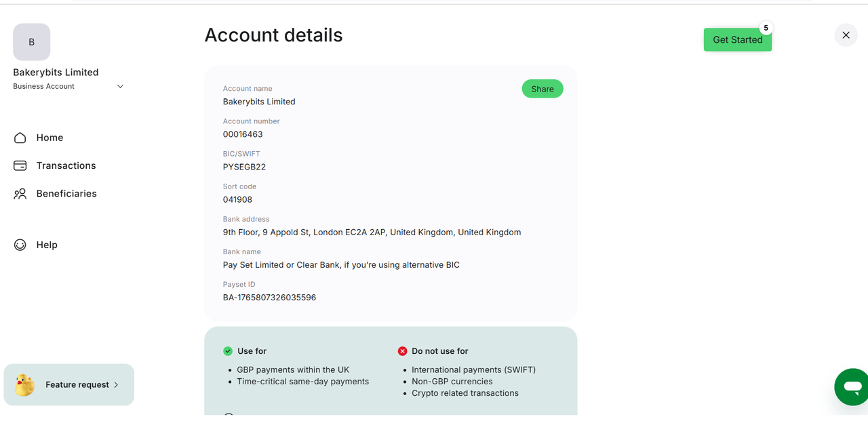Expand the Business Account dropdown chevron

pos(121,87)
